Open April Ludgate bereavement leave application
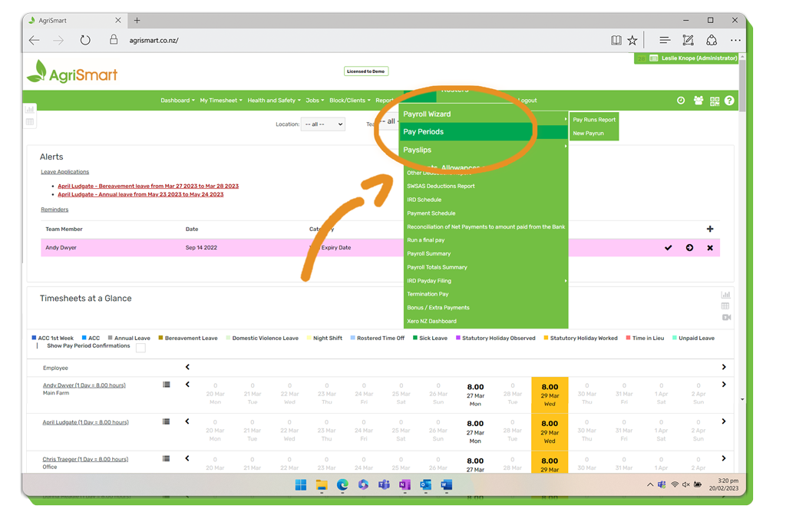Image resolution: width=786 pixels, height=532 pixels. pos(148,186)
